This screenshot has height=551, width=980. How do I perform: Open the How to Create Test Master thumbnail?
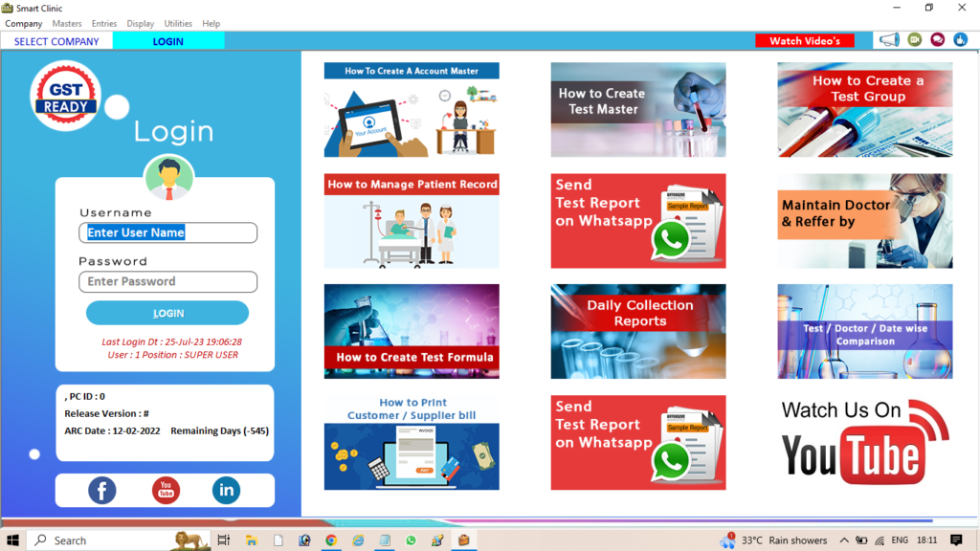(638, 110)
